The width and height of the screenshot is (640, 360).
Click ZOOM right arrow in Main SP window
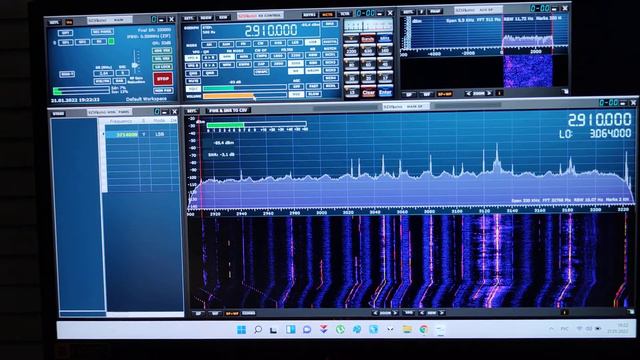click(x=395, y=313)
